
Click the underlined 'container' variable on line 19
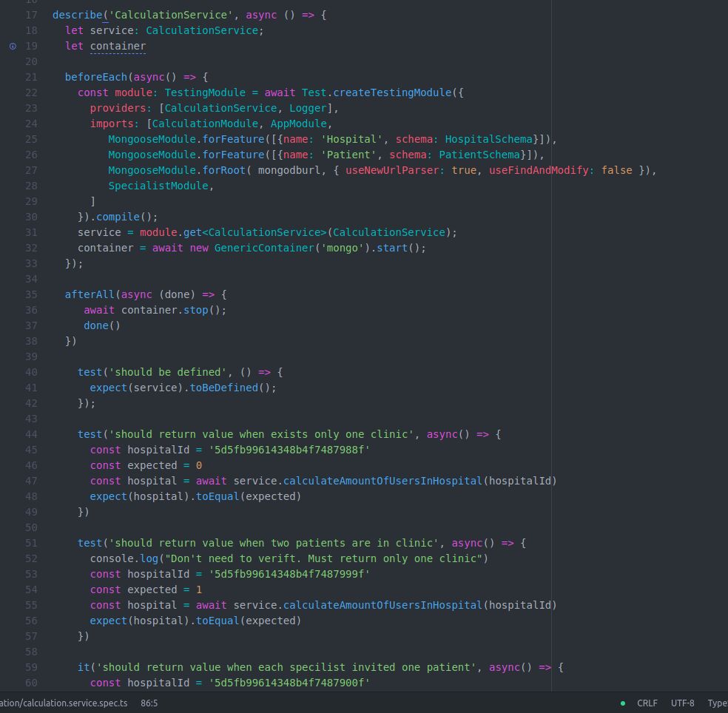[118, 46]
